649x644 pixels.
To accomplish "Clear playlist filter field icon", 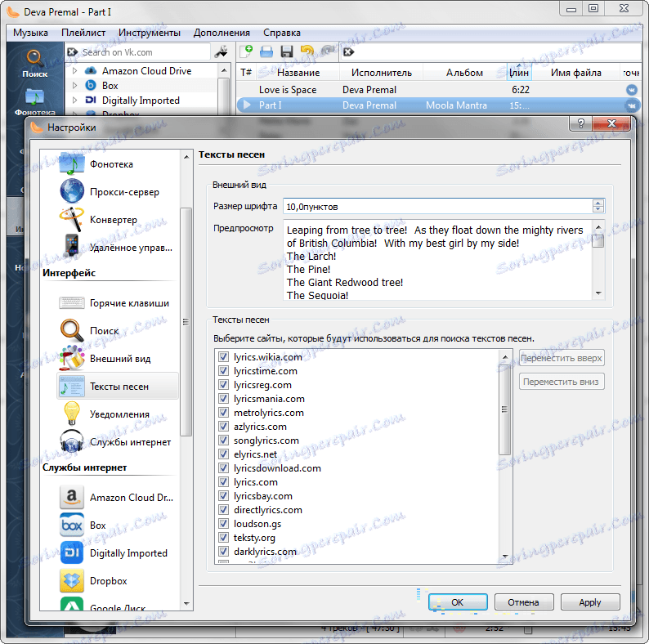I will tap(349, 52).
